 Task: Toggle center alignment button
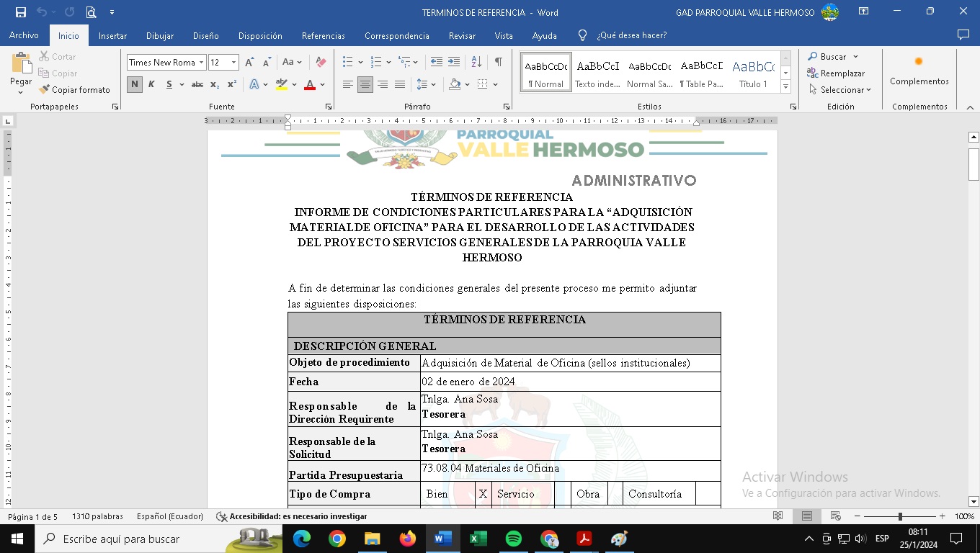click(365, 85)
